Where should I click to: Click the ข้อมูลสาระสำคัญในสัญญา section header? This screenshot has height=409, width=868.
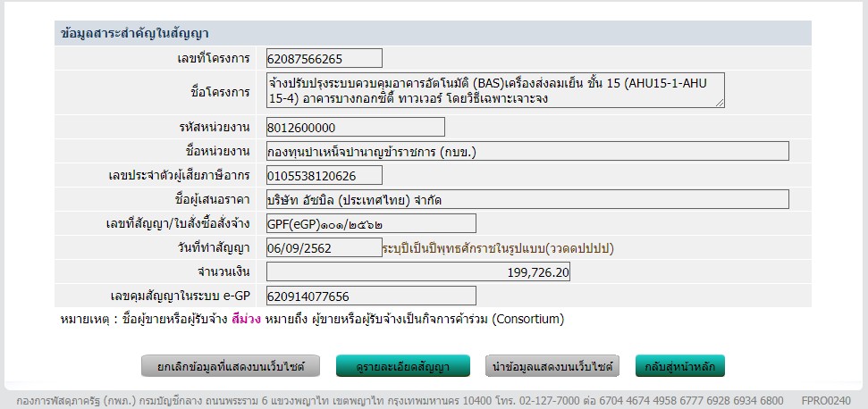point(134,34)
